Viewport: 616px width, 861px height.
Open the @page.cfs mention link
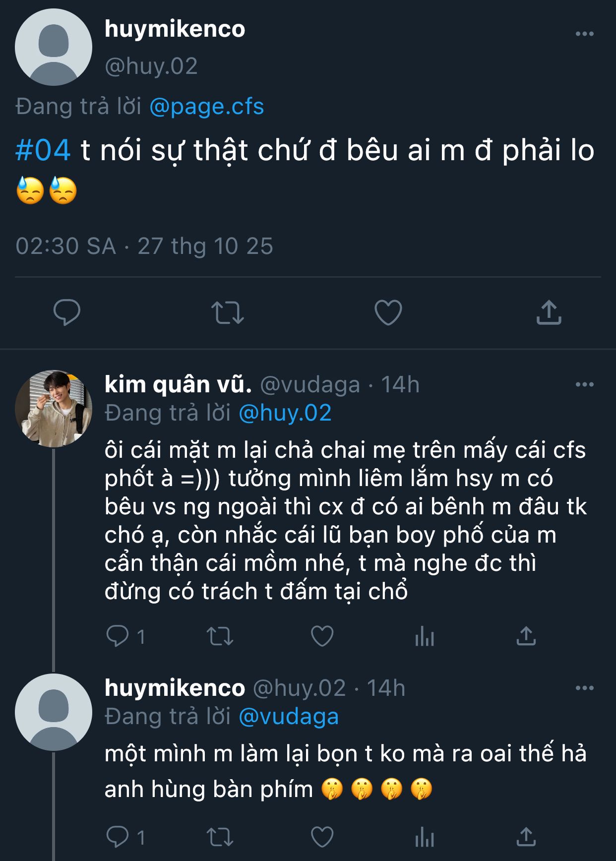pyautogui.click(x=206, y=107)
